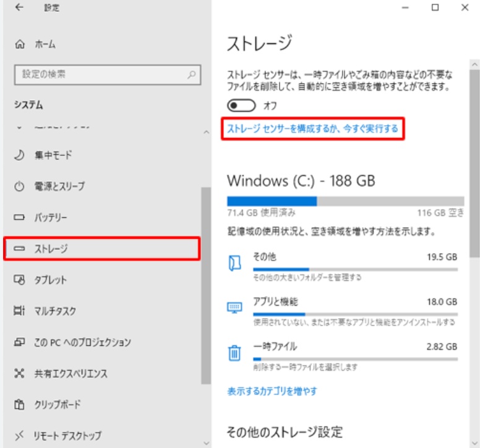Viewport: 480px width, 448px height.
Task: Click the battery icon beside バッテリー
Action: (19, 217)
